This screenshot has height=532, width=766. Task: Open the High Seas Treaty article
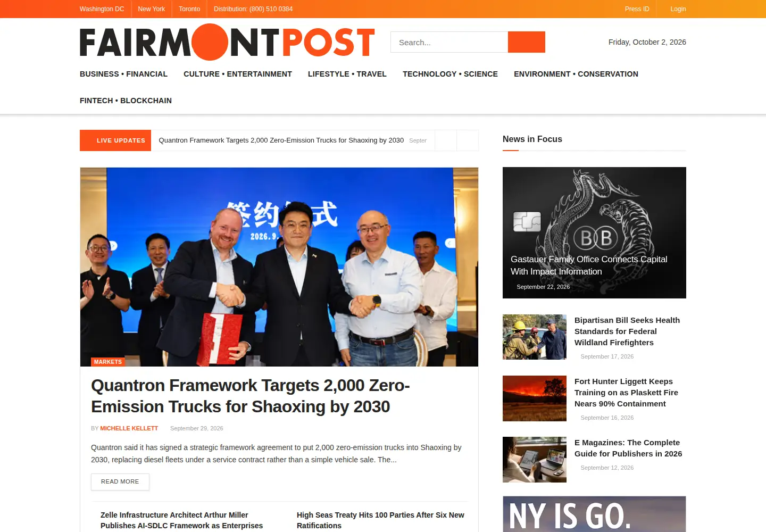click(x=380, y=520)
